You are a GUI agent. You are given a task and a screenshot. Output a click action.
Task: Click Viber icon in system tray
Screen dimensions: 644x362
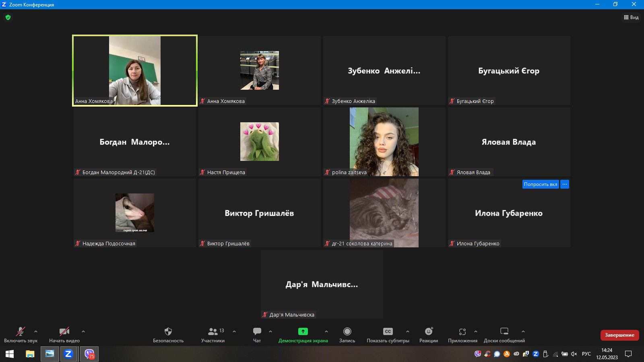478,354
